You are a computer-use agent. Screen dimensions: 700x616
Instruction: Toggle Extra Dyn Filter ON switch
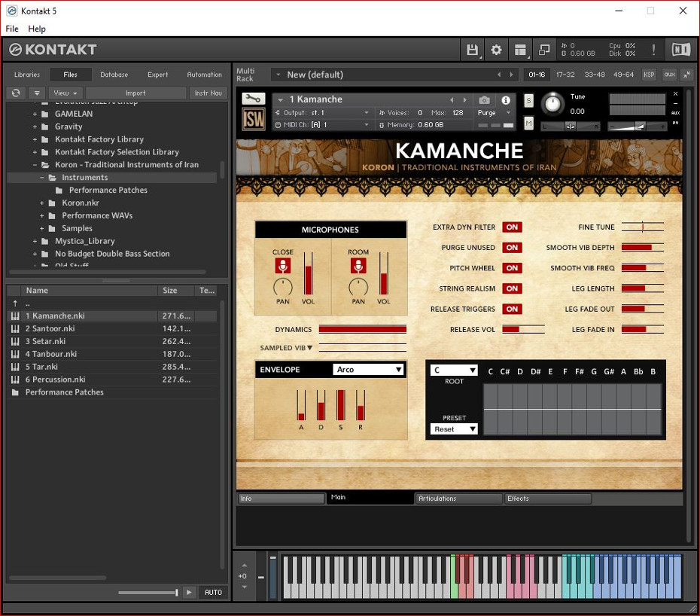[512, 227]
